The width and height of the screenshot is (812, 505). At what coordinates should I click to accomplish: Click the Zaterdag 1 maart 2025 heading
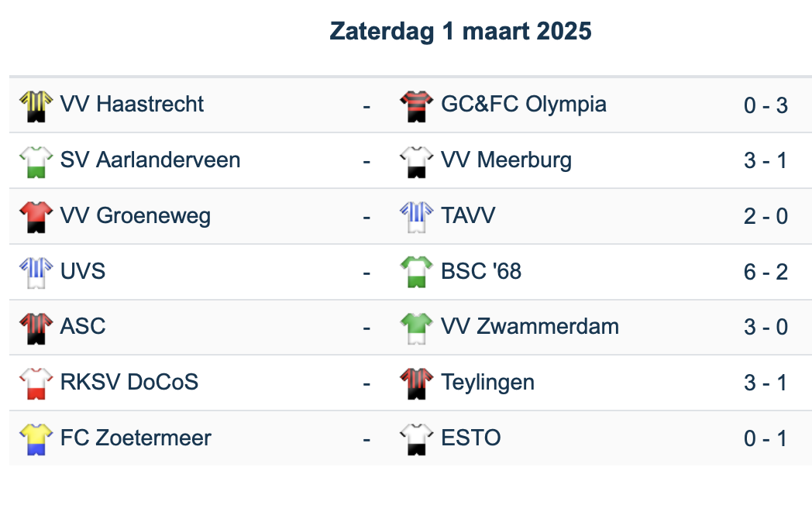click(460, 31)
